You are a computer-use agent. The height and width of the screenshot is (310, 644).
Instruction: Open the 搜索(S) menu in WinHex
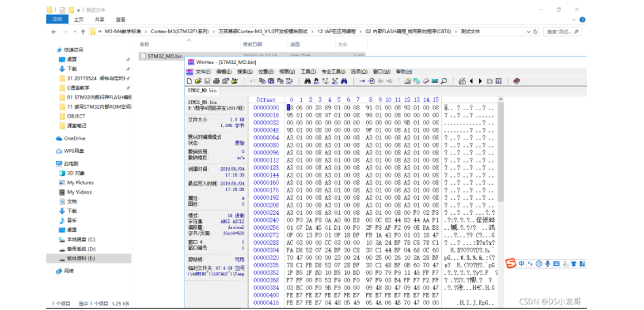click(245, 72)
